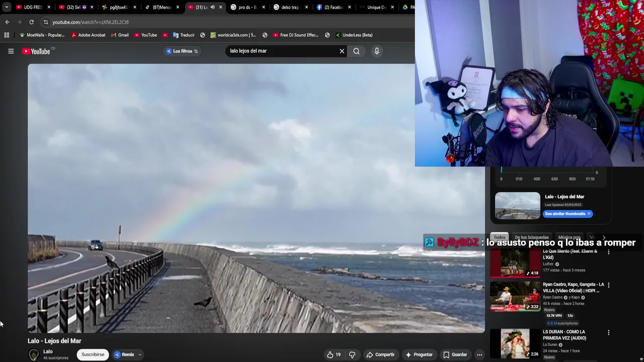Open the UnderLess (Beta) bookmark

tap(354, 35)
